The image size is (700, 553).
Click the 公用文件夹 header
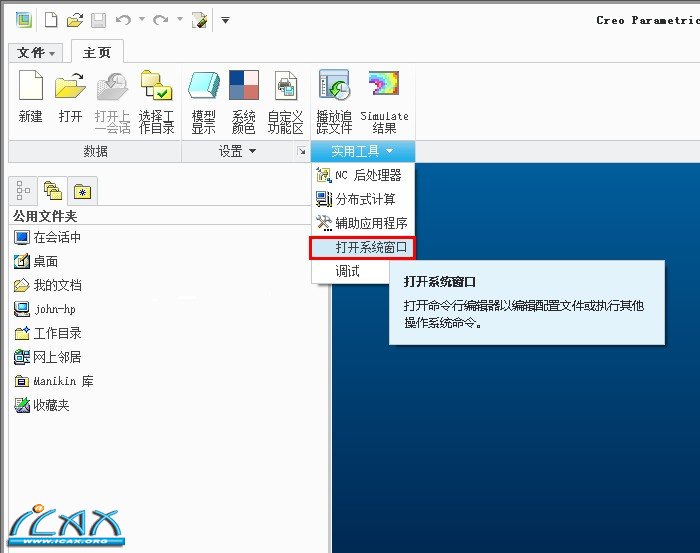[x=45, y=216]
